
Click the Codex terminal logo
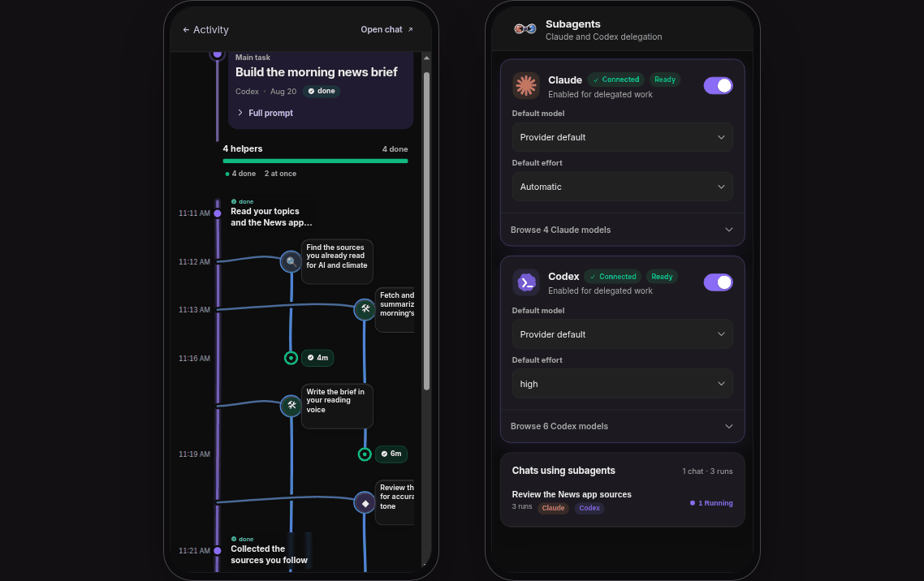(x=526, y=282)
